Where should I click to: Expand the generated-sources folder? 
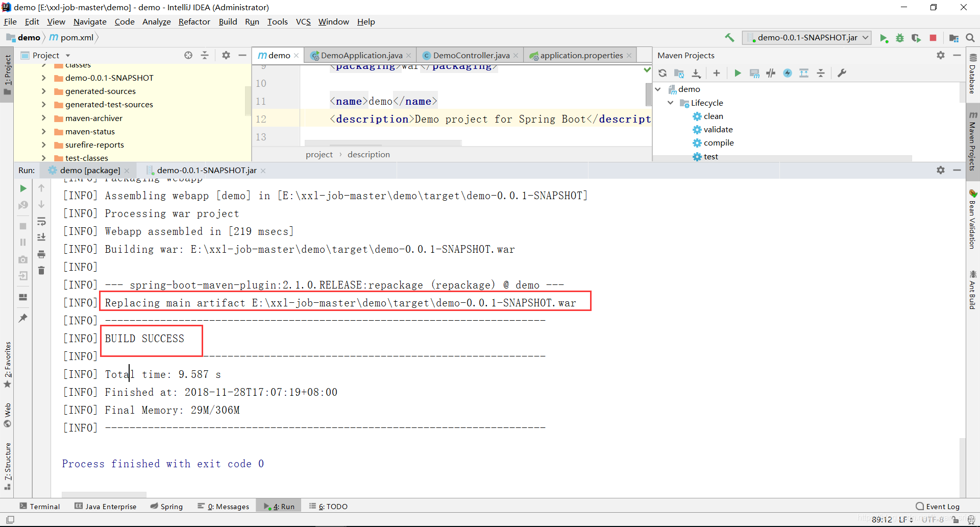[x=43, y=91]
